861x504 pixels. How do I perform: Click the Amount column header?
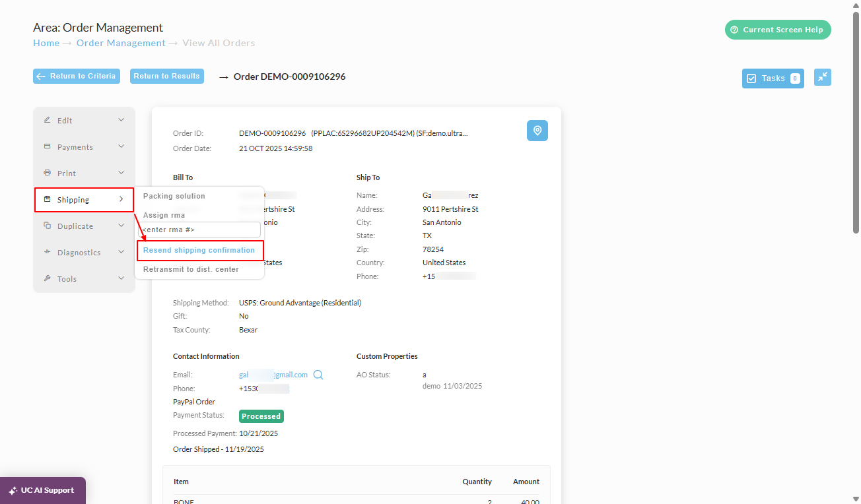point(526,482)
